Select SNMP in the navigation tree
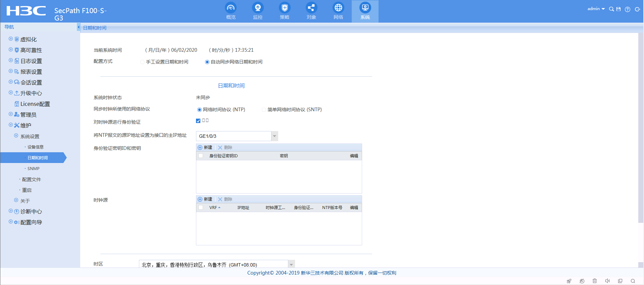 (x=33, y=169)
